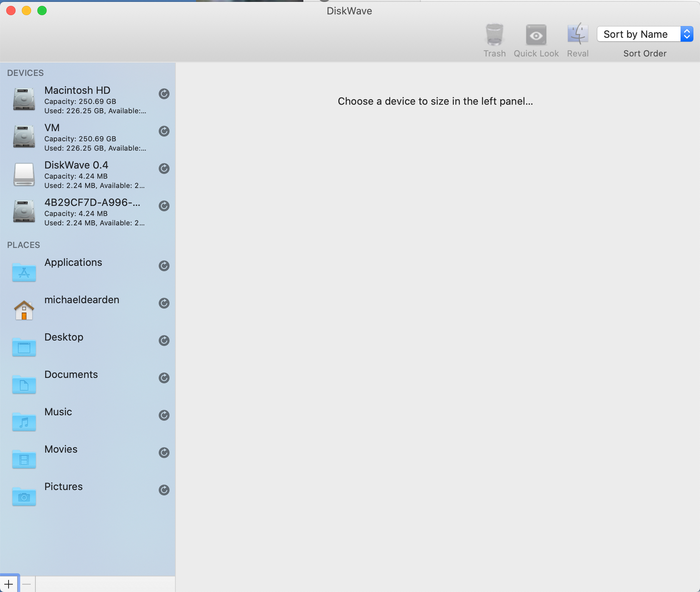
Task: Choose the Applications place label
Action: coord(73,263)
